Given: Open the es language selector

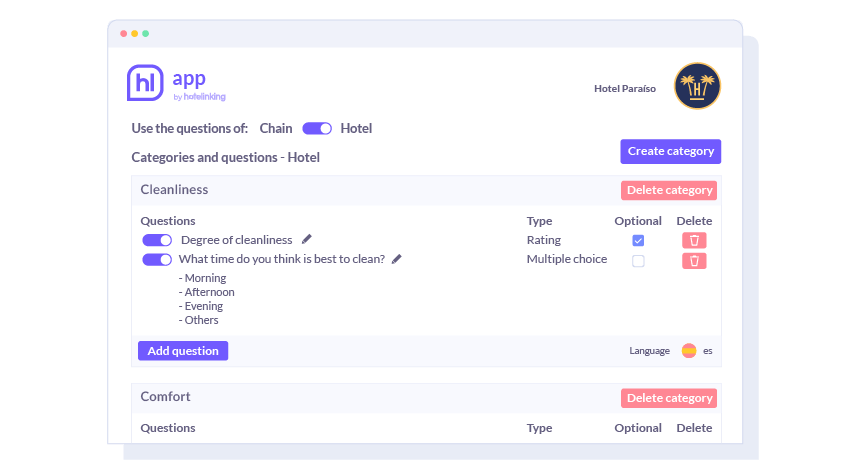Looking at the screenshot, I should click(x=708, y=351).
